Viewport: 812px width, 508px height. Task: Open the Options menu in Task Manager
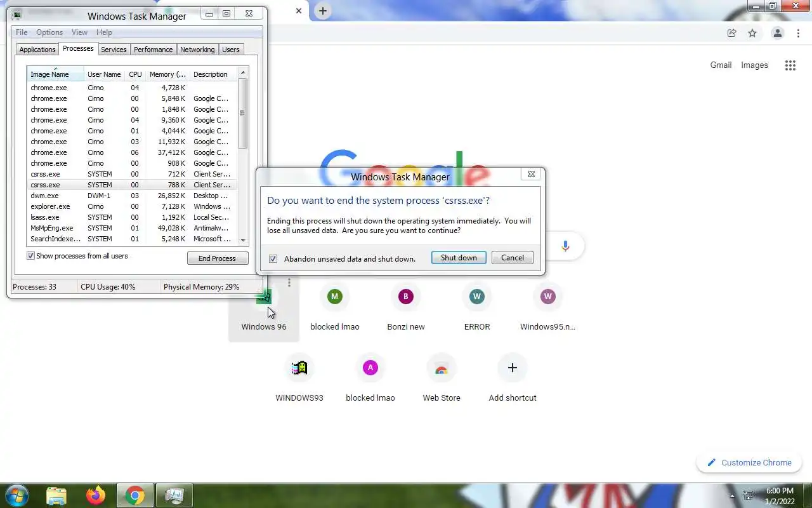pyautogui.click(x=49, y=32)
